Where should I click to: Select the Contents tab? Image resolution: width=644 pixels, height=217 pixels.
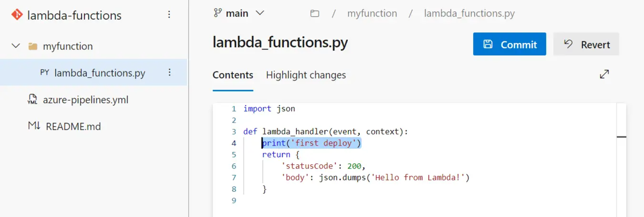click(x=233, y=75)
